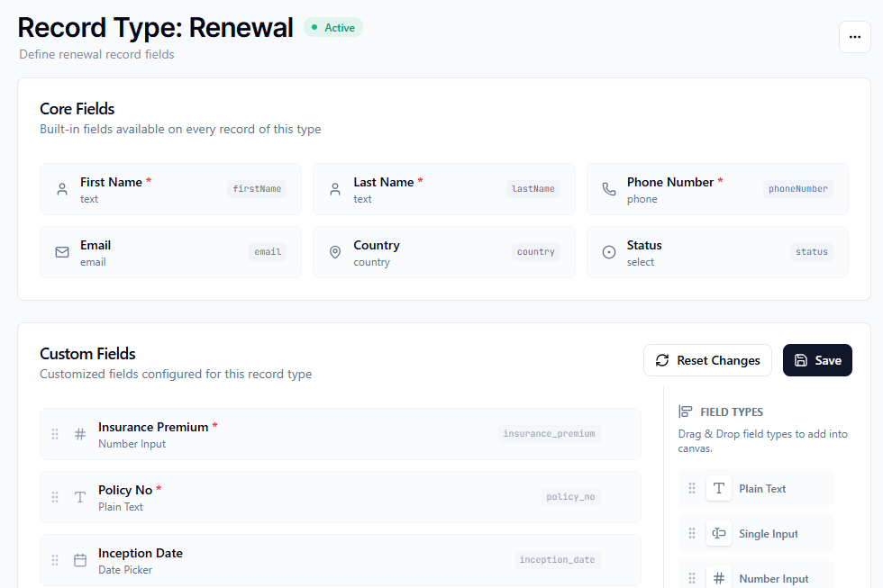Click the person icon beside First Name
The width and height of the screenshot is (883, 588).
pyautogui.click(x=62, y=189)
